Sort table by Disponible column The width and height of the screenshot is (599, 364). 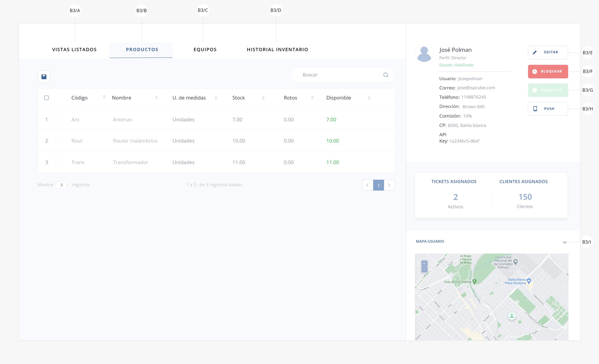pyautogui.click(x=369, y=98)
